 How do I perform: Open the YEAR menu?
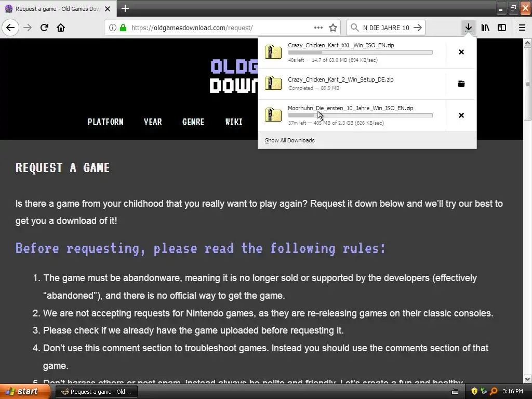coord(153,122)
